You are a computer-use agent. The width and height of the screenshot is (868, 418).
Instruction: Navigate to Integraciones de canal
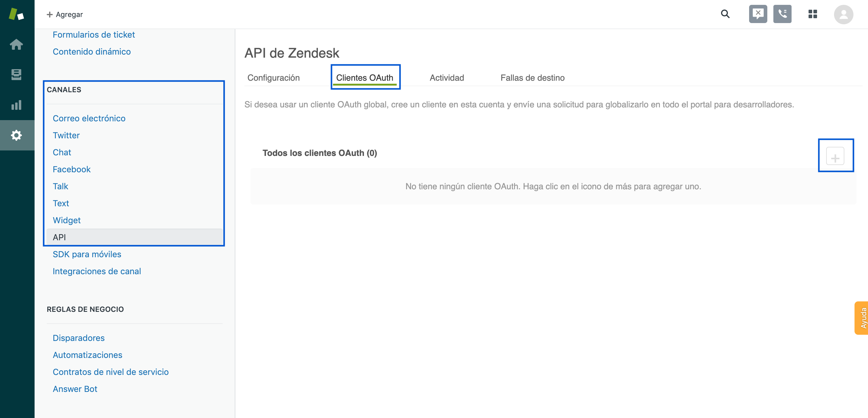tap(97, 271)
